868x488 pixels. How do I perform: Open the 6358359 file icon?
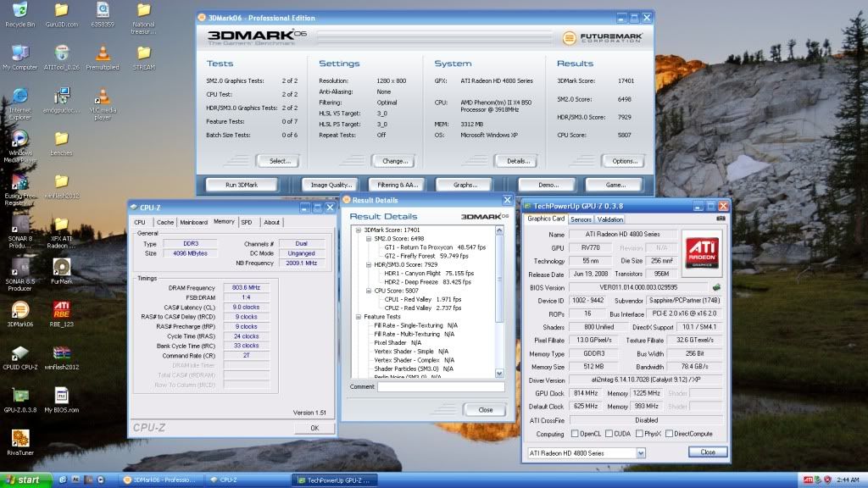coord(103,15)
